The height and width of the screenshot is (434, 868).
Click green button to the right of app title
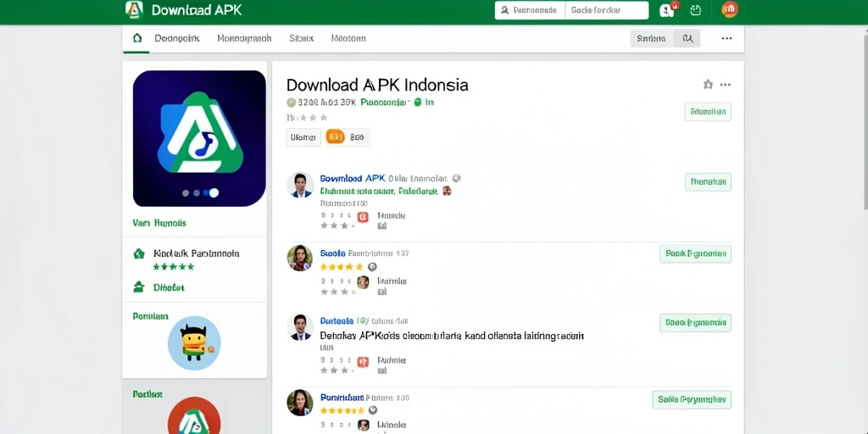point(708,112)
